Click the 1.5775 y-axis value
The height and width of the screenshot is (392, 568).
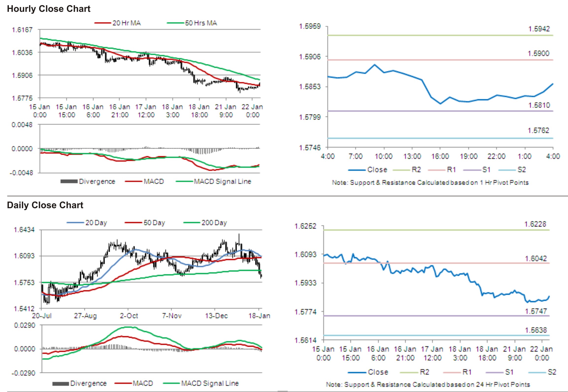coord(22,98)
